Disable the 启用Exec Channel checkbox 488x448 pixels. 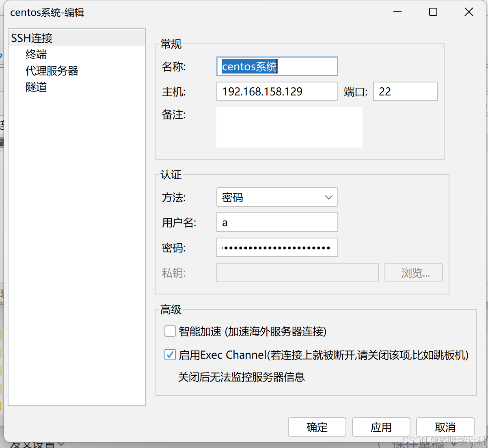pos(170,355)
